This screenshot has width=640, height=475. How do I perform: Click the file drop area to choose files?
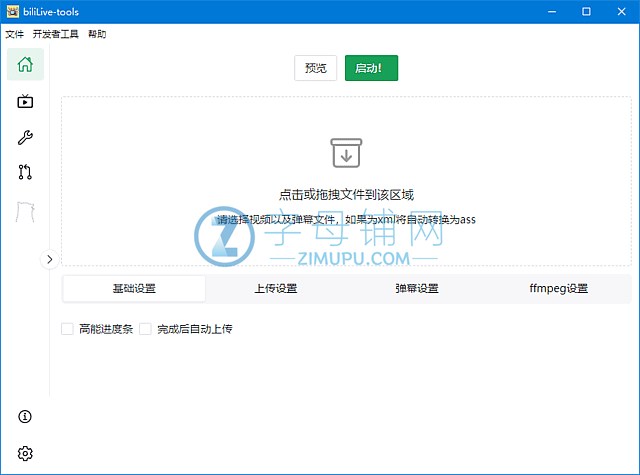point(346,181)
